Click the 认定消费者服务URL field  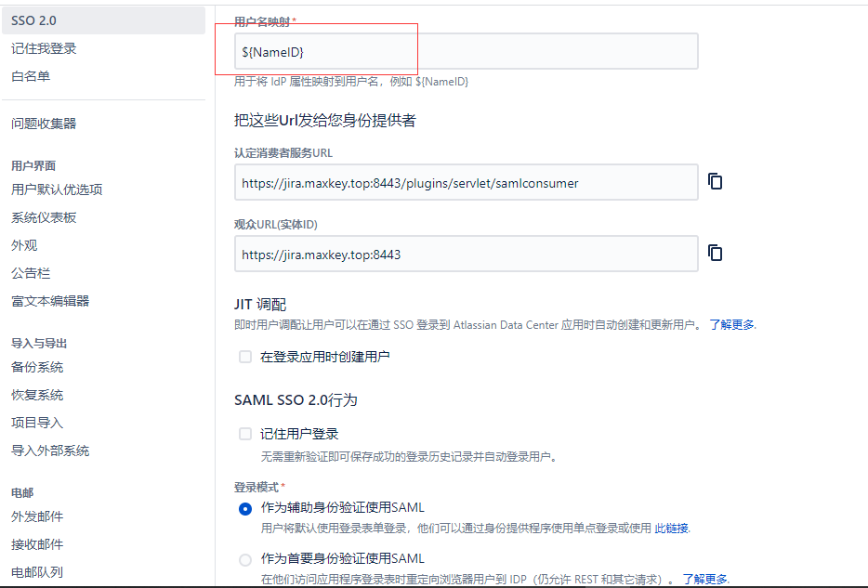tap(467, 182)
